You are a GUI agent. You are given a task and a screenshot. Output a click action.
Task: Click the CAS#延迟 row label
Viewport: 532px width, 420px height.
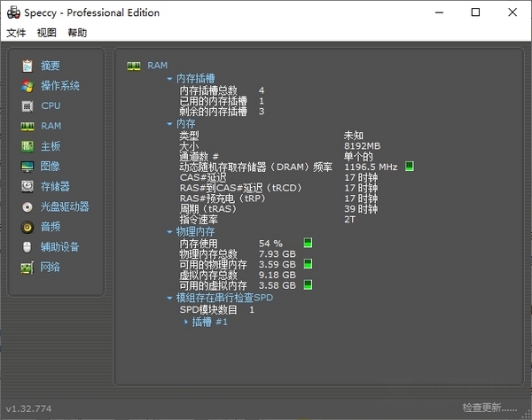pos(203,177)
